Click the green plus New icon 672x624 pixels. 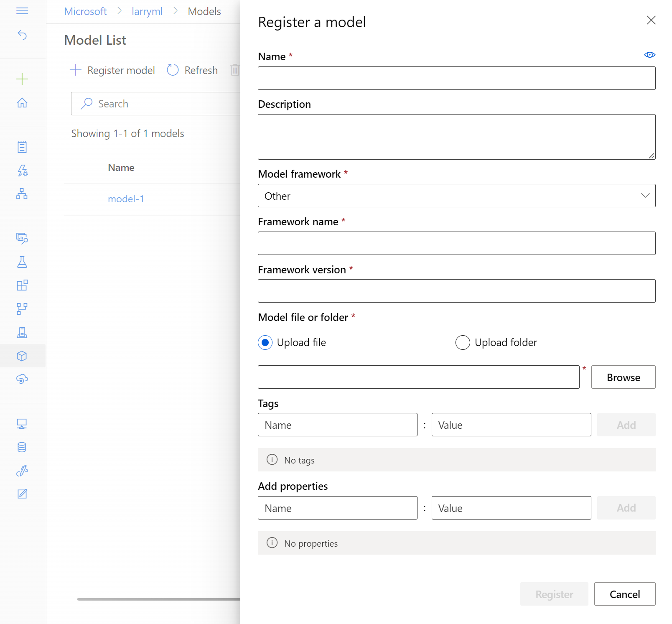click(x=22, y=79)
